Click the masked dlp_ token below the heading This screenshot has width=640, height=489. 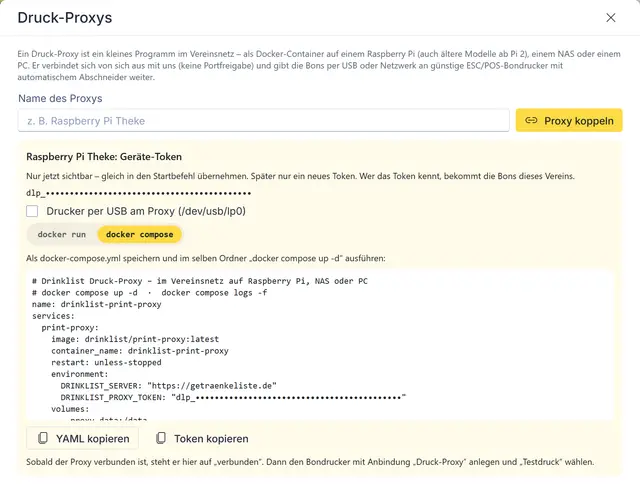point(139,193)
